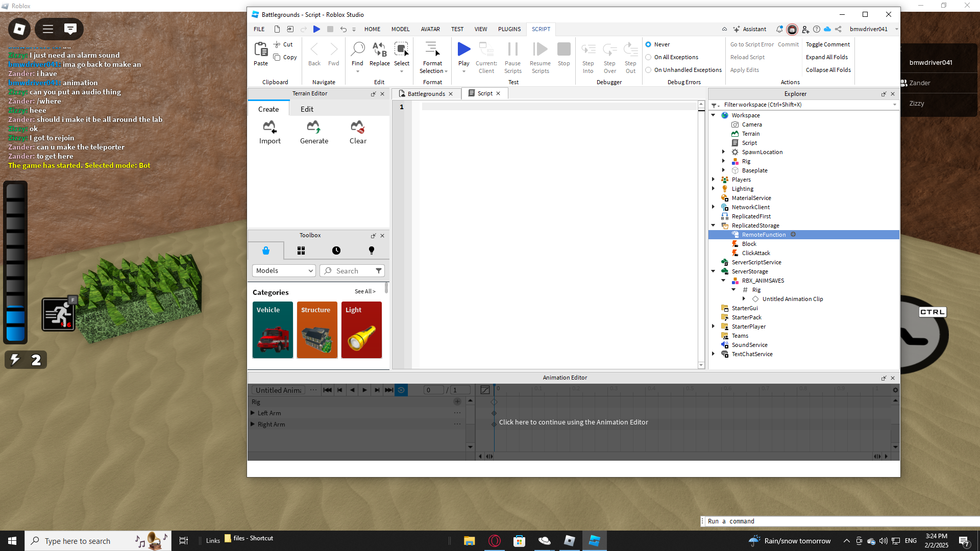
Task: Switch to the Battlegrounds document tab
Action: pyautogui.click(x=426, y=94)
